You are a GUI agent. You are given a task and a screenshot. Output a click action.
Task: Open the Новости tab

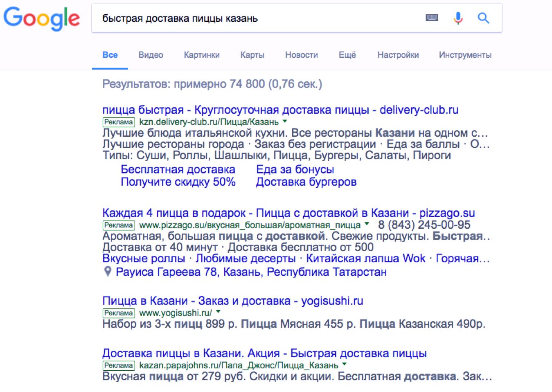(302, 55)
